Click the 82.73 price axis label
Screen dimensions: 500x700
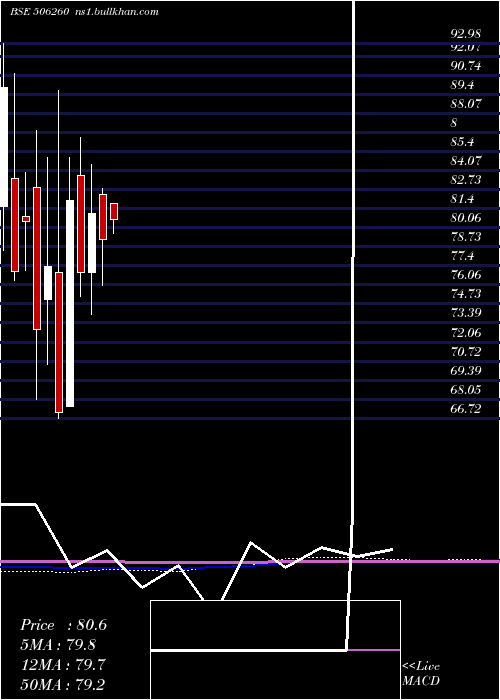[x=466, y=180]
